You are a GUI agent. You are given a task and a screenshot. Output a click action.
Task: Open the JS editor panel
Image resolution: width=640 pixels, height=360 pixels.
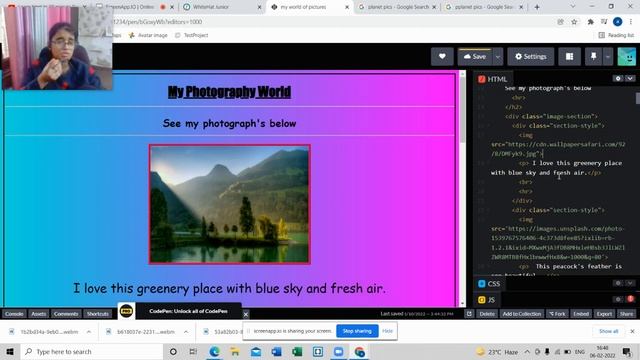(487, 300)
